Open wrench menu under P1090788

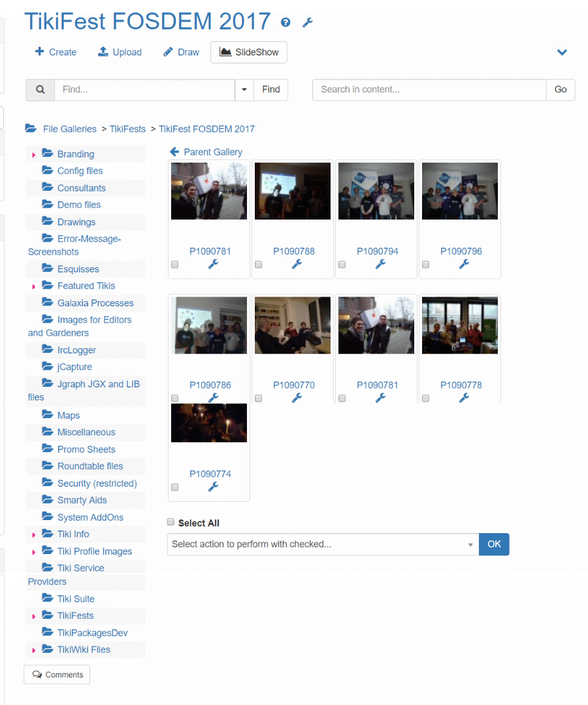297,264
